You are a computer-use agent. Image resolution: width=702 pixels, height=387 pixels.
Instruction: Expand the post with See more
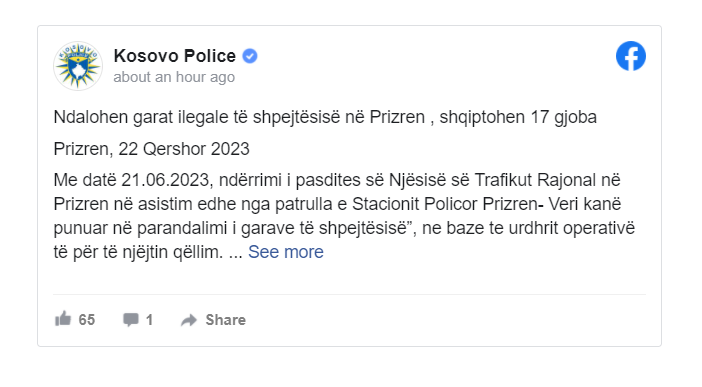(286, 252)
